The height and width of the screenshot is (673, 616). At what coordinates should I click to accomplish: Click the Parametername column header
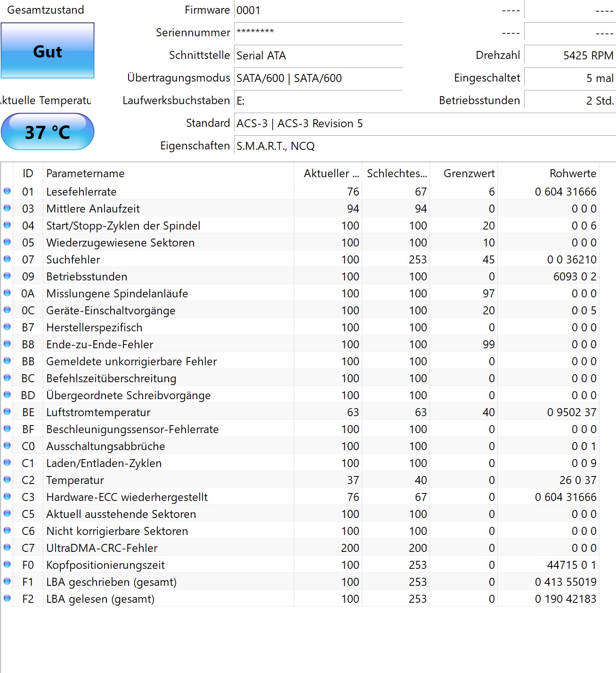(x=169, y=173)
